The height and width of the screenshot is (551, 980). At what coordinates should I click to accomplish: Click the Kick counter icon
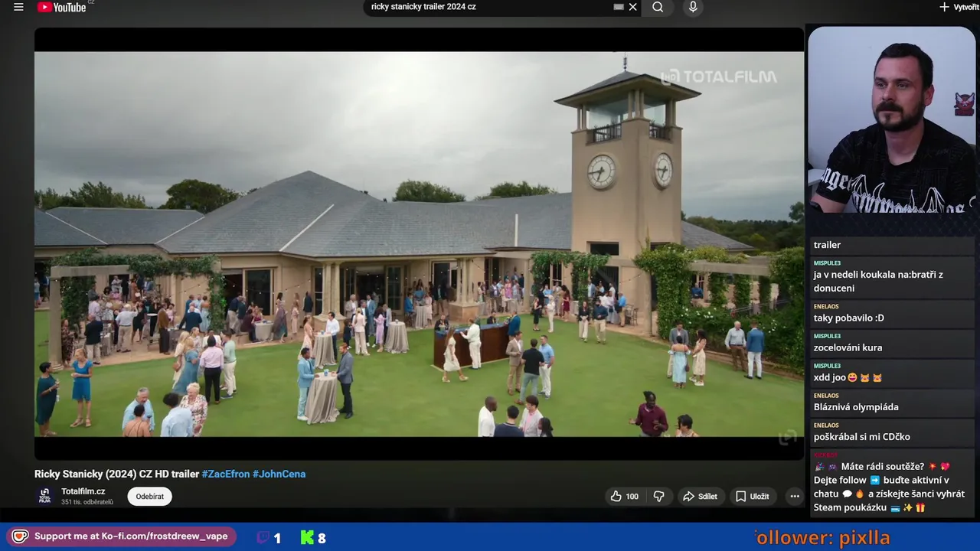pyautogui.click(x=307, y=538)
